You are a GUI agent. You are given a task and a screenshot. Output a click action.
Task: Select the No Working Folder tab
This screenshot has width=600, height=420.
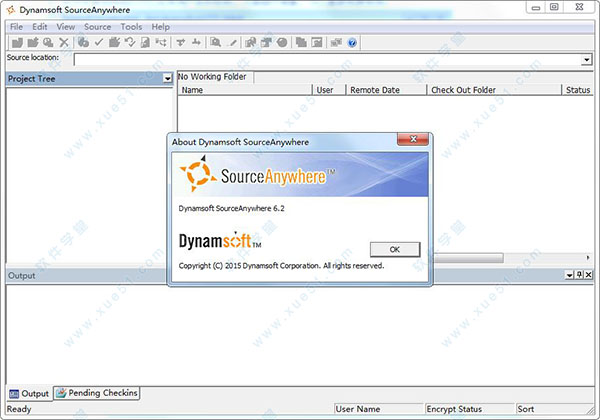[x=215, y=77]
